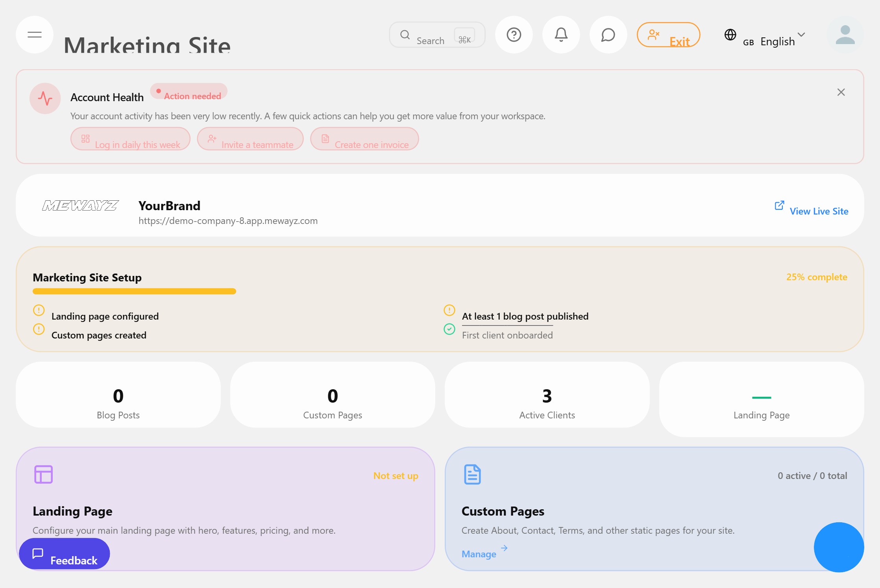The image size is (880, 588).
Task: Open the help question-mark icon
Action: [x=514, y=35]
